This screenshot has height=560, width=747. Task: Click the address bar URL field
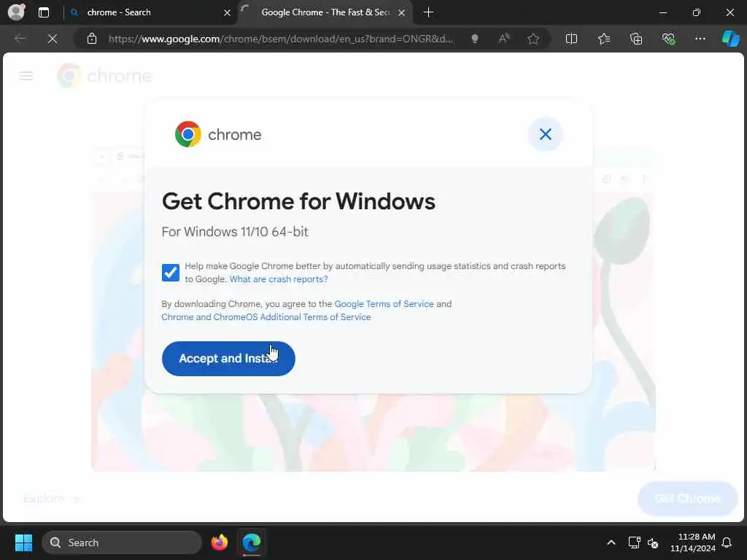tap(280, 39)
